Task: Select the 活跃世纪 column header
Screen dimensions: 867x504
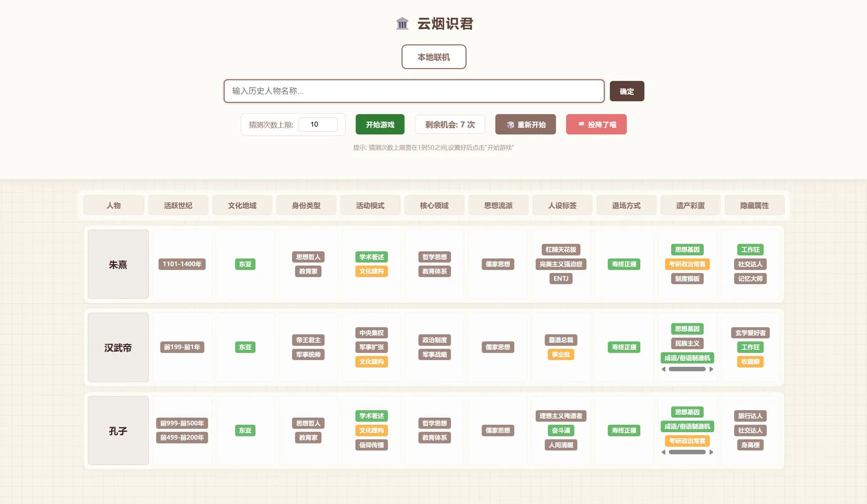Action: [178, 205]
